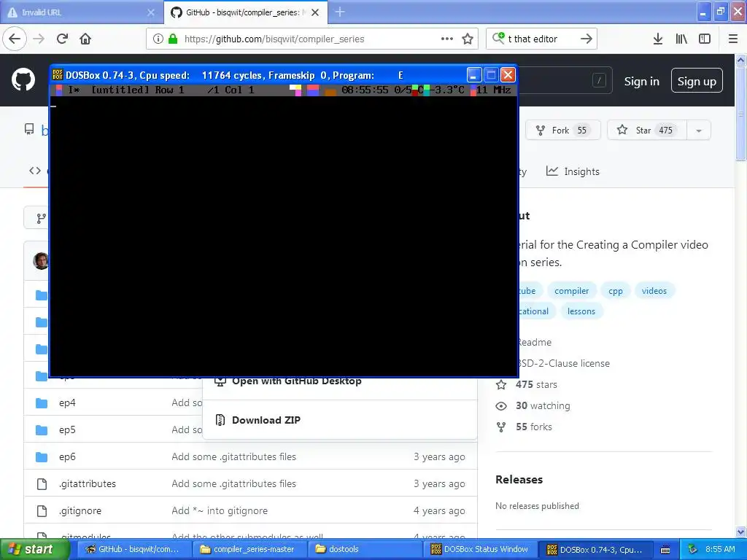Image resolution: width=747 pixels, height=560 pixels.
Task: Bookmark this page with star icon
Action: 468,39
